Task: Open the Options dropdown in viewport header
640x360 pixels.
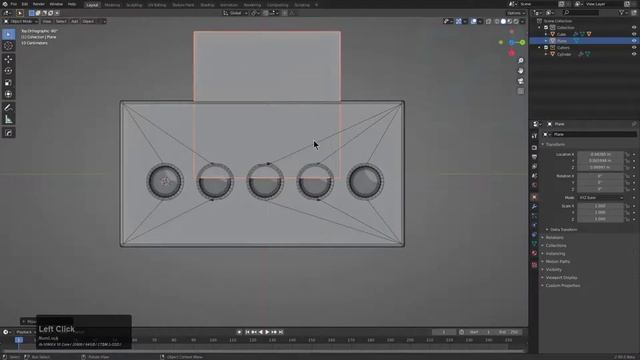Action: coord(516,13)
